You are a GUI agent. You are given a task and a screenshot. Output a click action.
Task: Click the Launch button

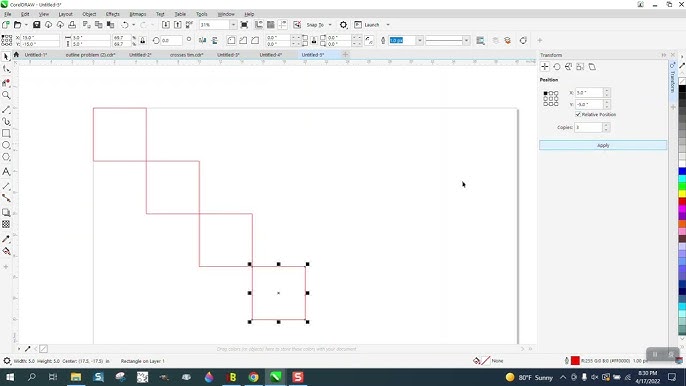tap(371, 25)
